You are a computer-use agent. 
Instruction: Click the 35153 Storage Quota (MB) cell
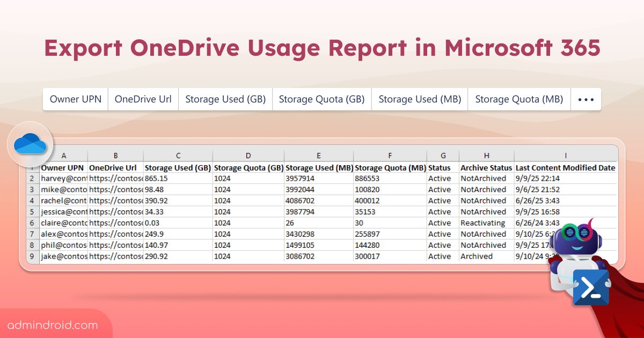click(x=390, y=212)
